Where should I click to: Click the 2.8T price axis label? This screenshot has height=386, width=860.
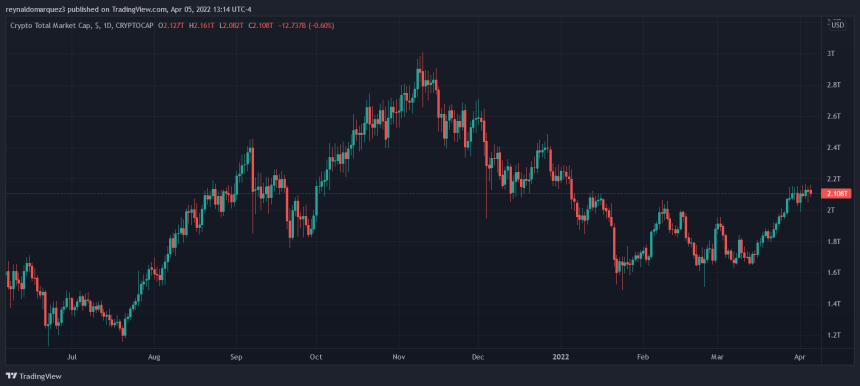pos(833,85)
